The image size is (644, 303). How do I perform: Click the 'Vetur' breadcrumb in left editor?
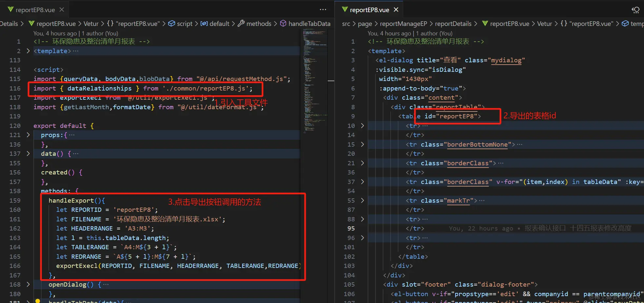coord(91,24)
